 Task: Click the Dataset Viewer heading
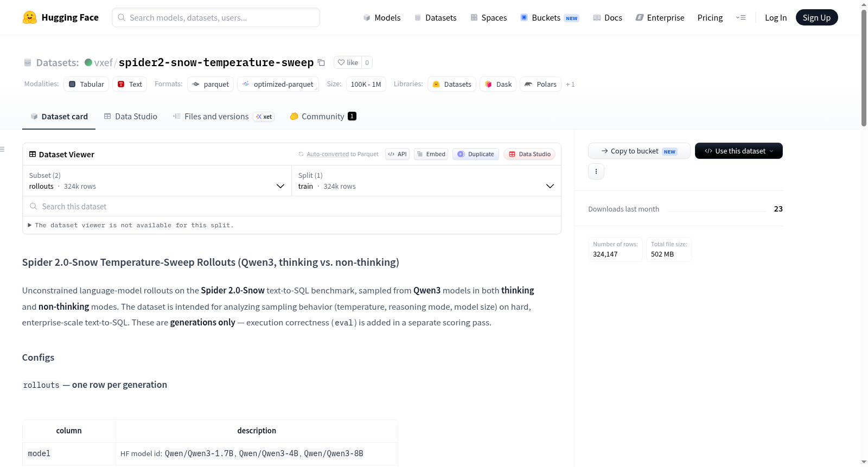pyautogui.click(x=67, y=155)
